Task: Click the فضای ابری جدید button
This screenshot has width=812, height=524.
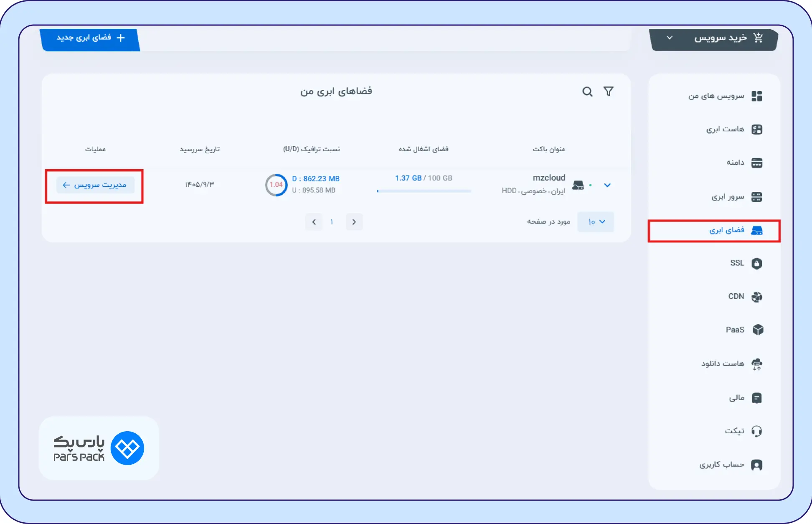Action: pos(90,38)
